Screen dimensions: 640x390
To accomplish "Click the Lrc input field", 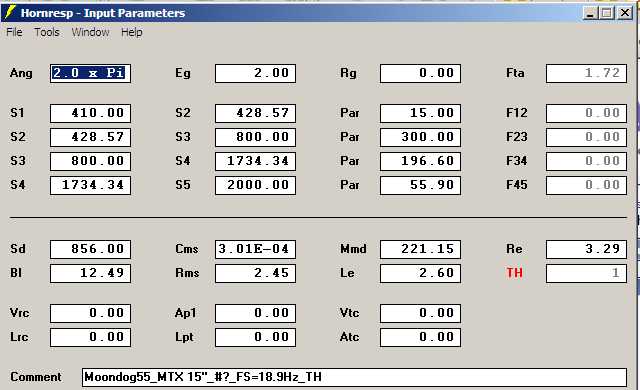I will point(90,337).
